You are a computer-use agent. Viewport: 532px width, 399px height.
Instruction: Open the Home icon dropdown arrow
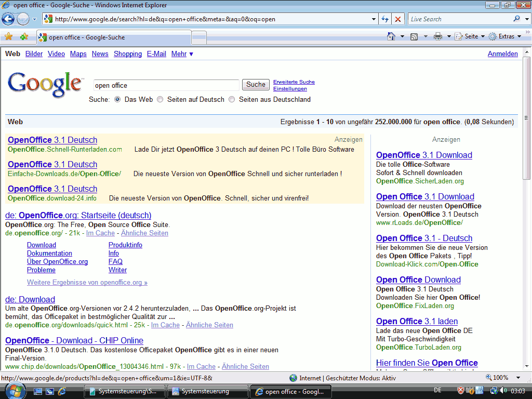point(403,36)
